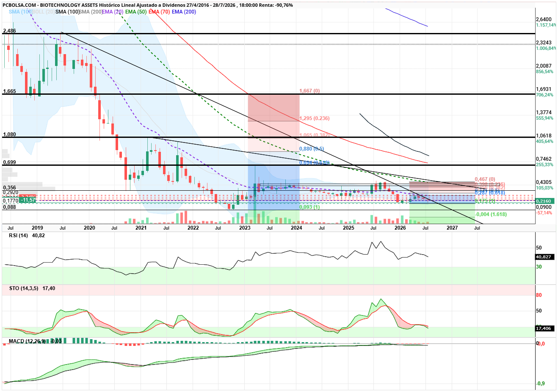
Task: Select Fibonacci label 1,295 (0.236)
Action: point(314,118)
